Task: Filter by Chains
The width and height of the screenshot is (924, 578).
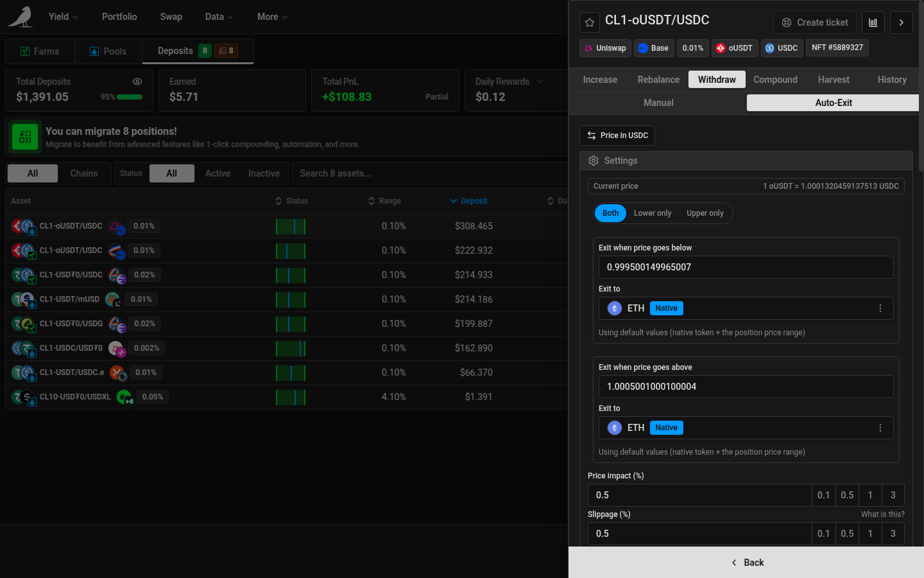Action: click(x=84, y=173)
